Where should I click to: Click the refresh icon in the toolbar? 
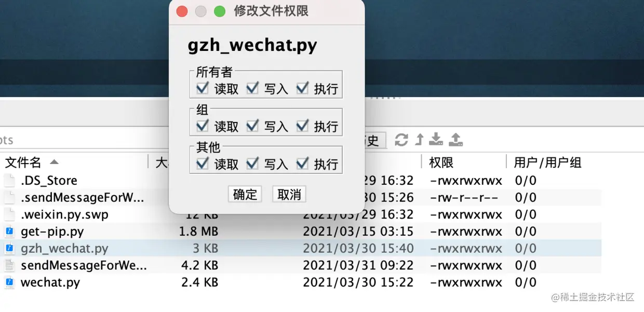400,139
